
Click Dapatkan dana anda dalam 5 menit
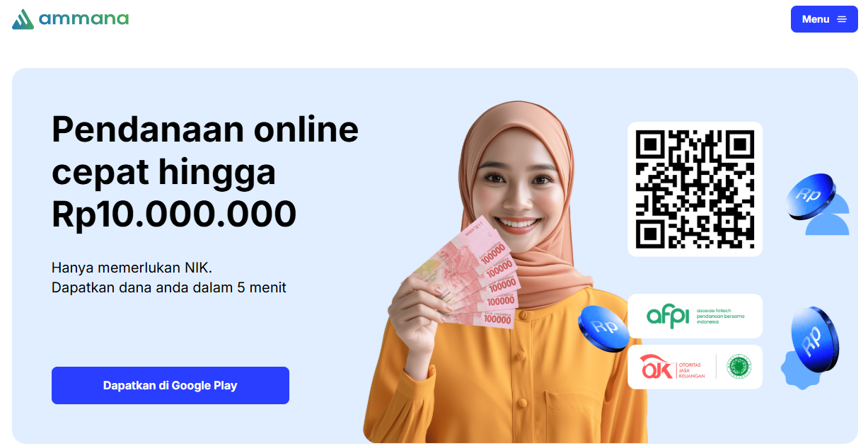[x=169, y=288]
